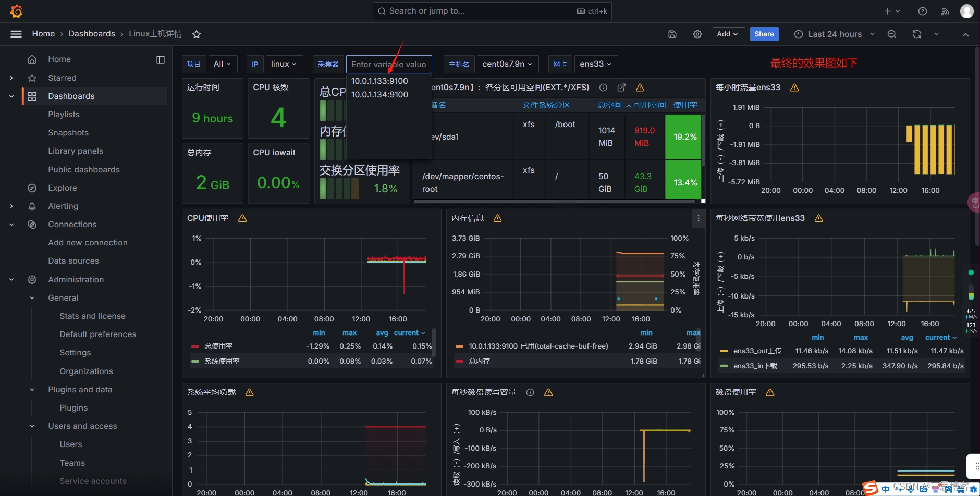The width and height of the screenshot is (980, 496).
Task: Click warning icon on 内存信息 panel
Action: [498, 218]
